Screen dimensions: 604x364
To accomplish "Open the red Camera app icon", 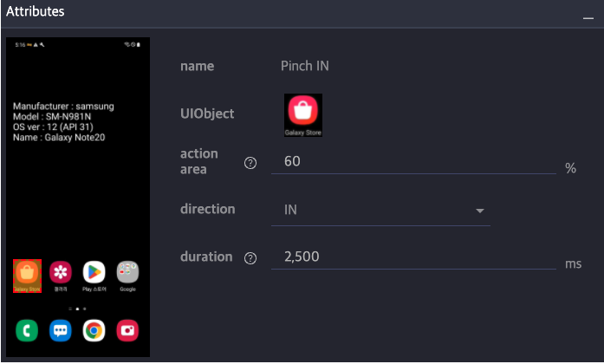I will (x=127, y=330).
